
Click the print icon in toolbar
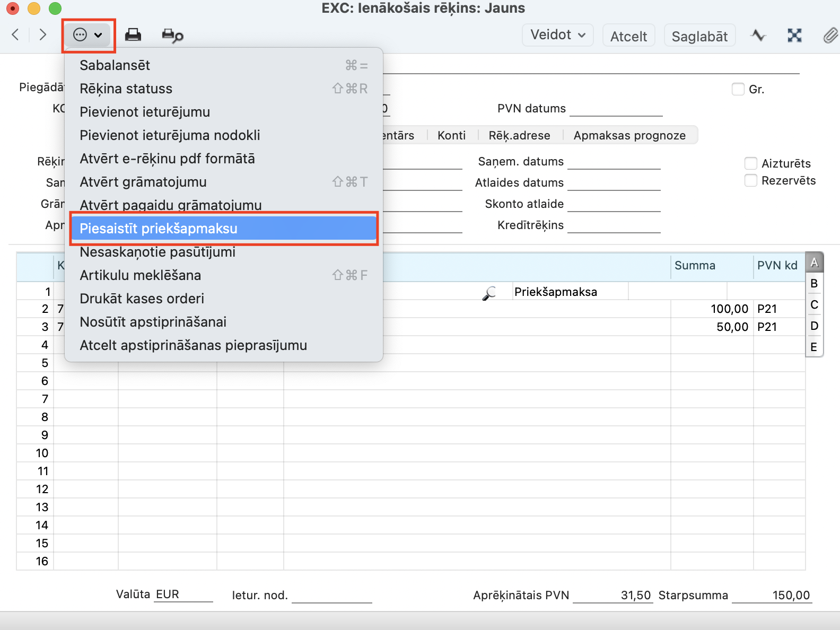pyautogui.click(x=133, y=35)
